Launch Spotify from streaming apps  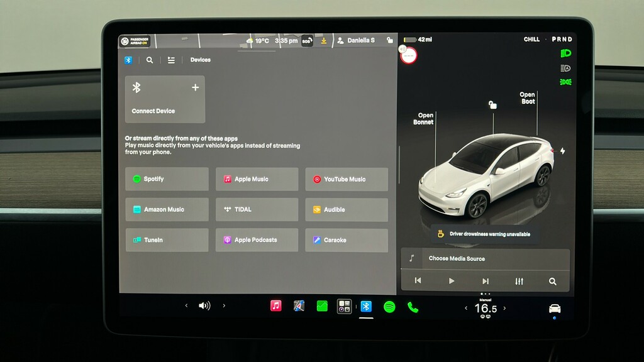click(167, 179)
